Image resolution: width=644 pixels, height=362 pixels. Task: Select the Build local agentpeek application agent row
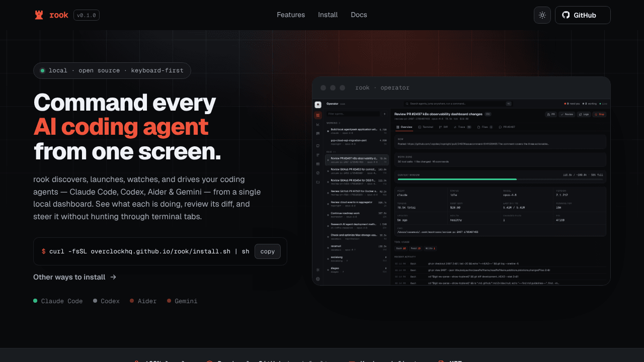click(356, 131)
